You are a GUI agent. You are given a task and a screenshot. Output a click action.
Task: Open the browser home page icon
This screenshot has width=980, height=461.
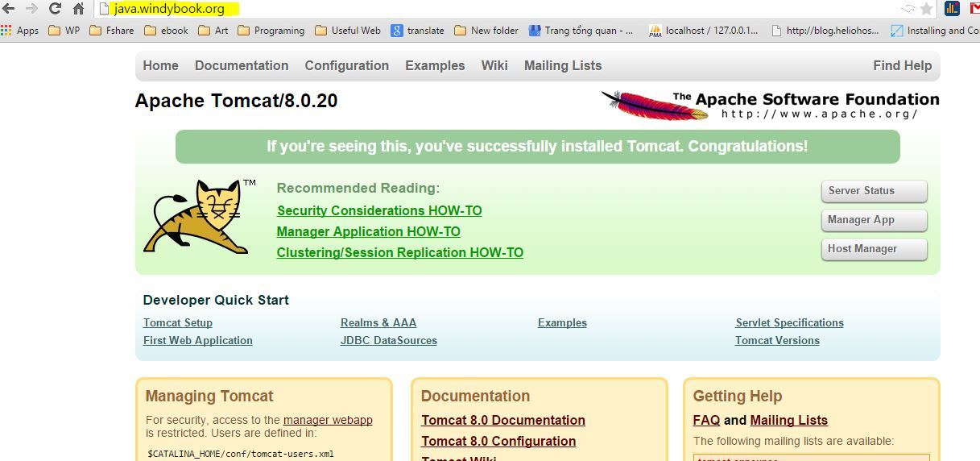point(78,9)
